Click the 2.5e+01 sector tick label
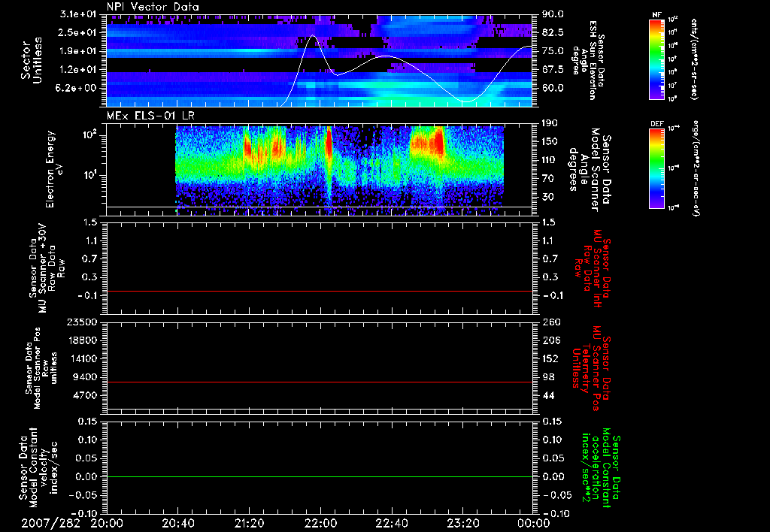 coord(79,32)
